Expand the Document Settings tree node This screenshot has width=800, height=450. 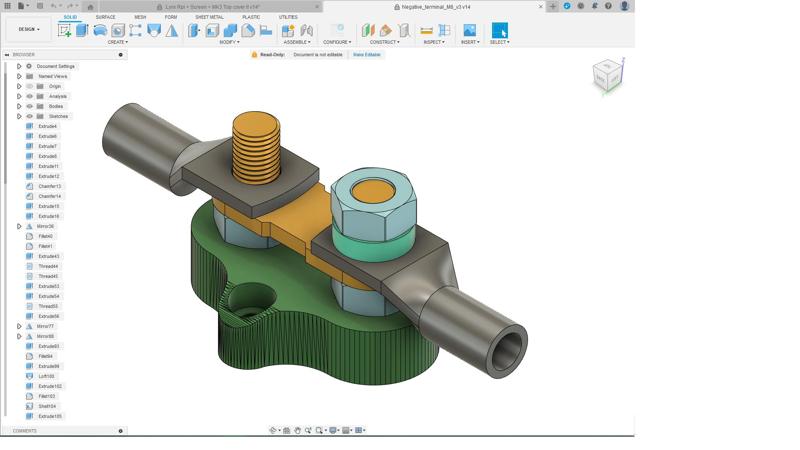point(19,66)
